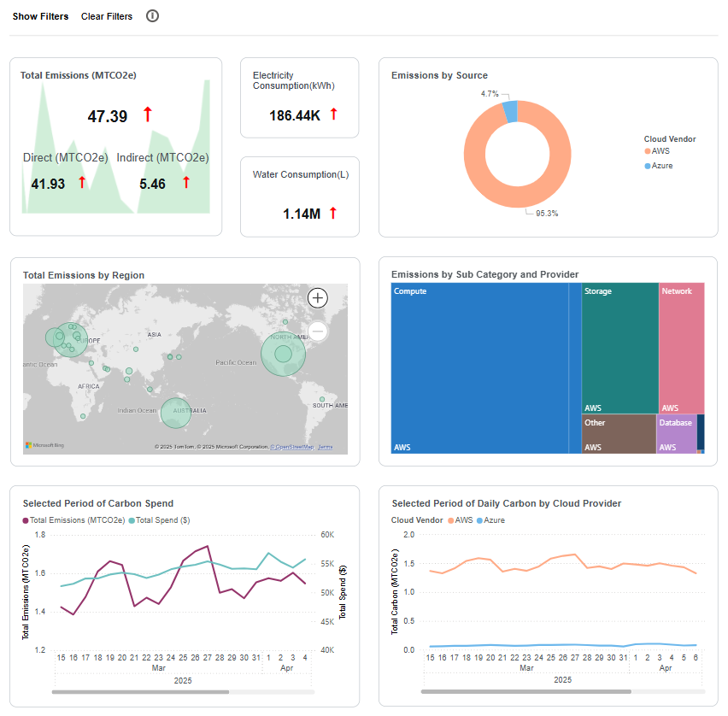Zoom out on the emissions region map
This screenshot has height=716, width=728.
pos(318,331)
